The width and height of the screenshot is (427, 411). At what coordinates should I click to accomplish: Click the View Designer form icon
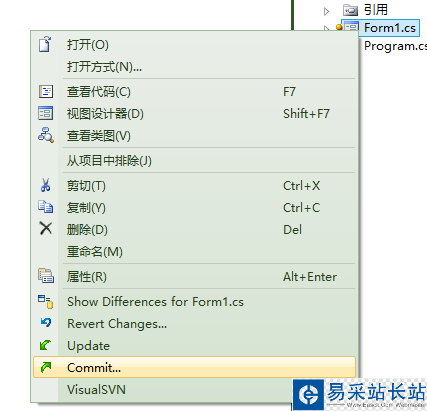pos(45,113)
